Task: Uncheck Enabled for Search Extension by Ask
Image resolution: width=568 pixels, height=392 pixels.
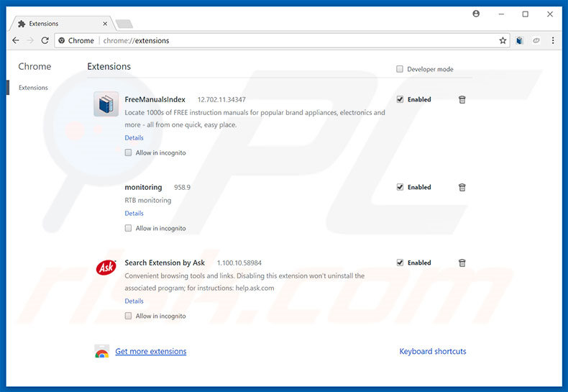Action: [x=400, y=263]
